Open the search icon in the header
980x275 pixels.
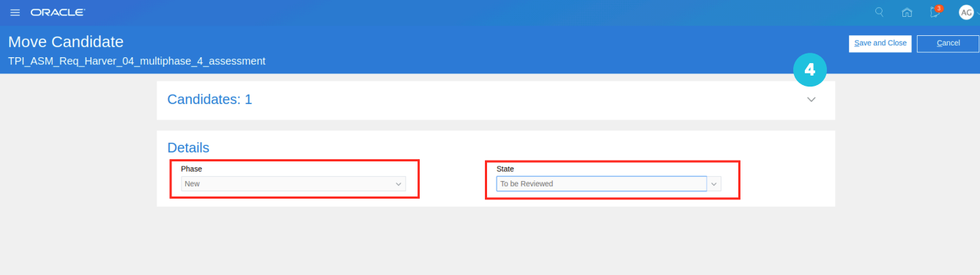coord(880,12)
